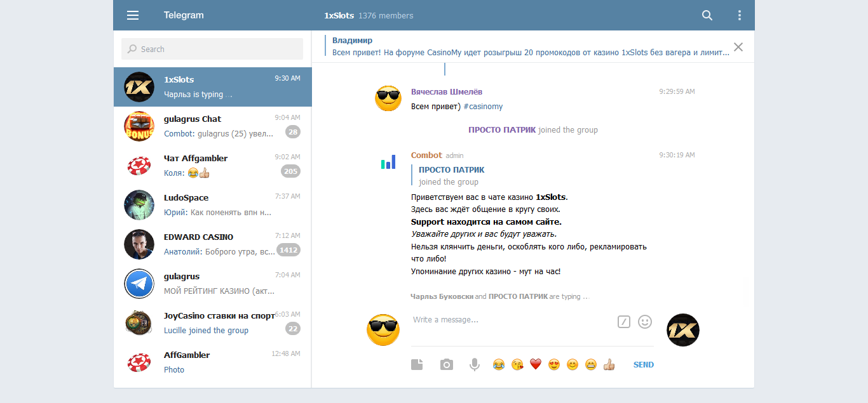The height and width of the screenshot is (403, 868).
Task: Open 1xSlots group info from header title
Action: pos(339,15)
